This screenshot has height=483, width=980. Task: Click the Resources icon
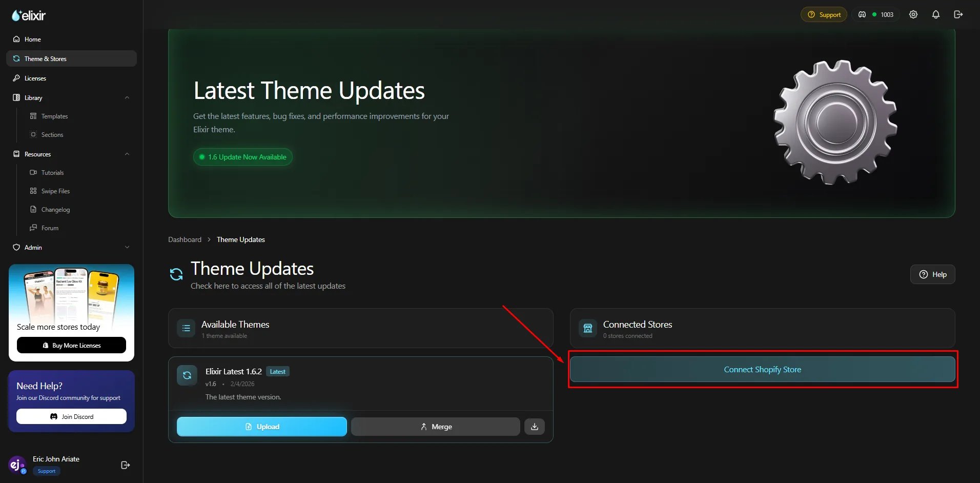[x=16, y=154]
